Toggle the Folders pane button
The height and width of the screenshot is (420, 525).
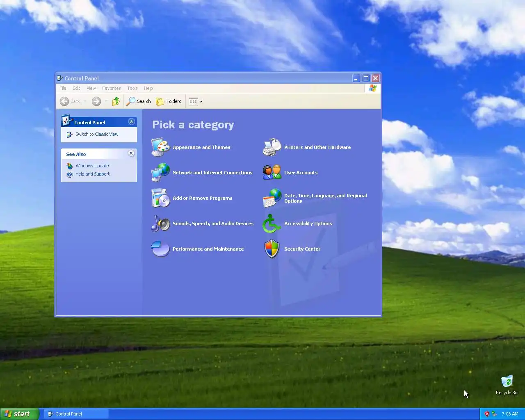(169, 101)
